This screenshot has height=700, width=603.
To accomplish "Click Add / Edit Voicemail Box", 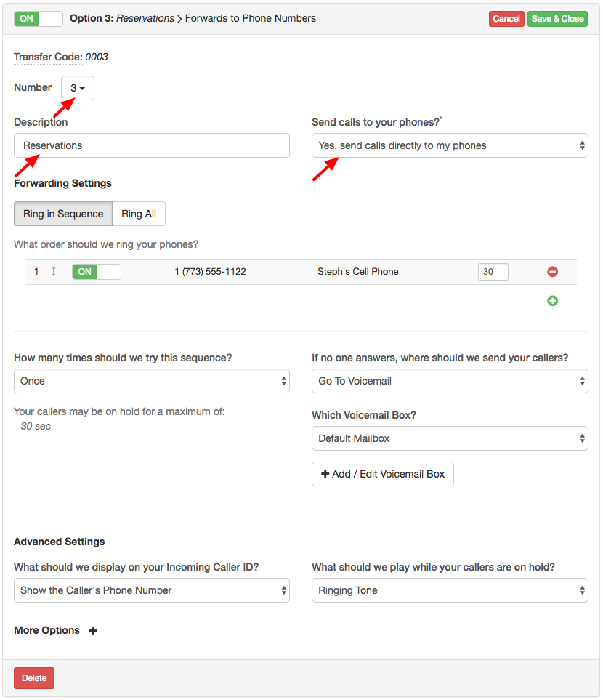I will [382, 473].
